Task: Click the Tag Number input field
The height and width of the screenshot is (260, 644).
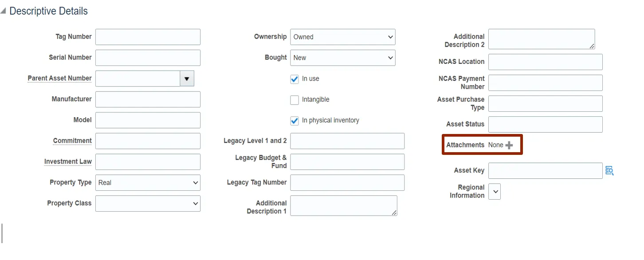Action: tap(148, 37)
